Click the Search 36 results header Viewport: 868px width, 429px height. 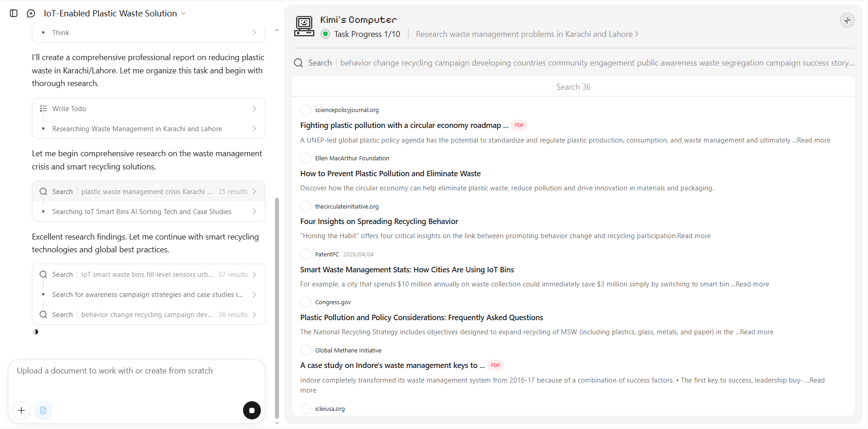[x=573, y=87]
